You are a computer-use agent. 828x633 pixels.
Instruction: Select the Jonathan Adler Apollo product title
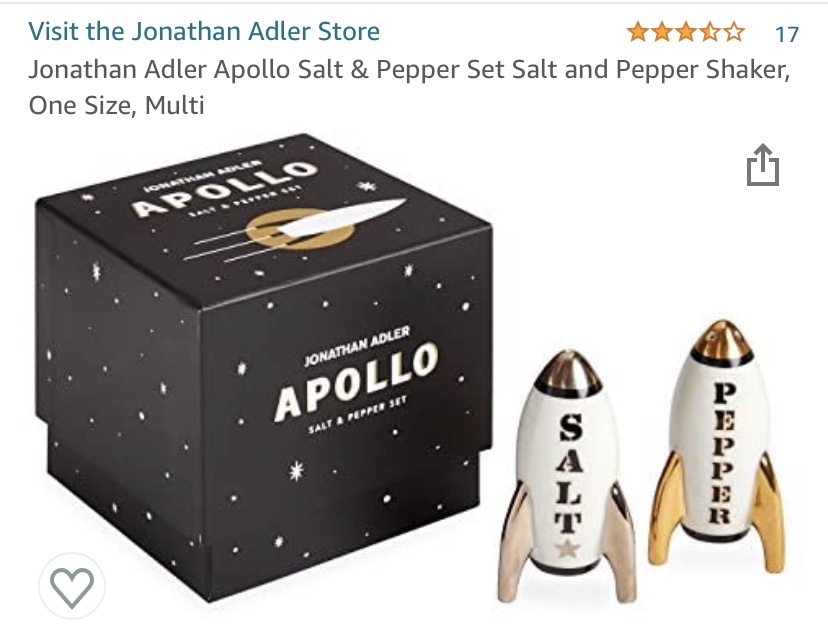coord(409,87)
